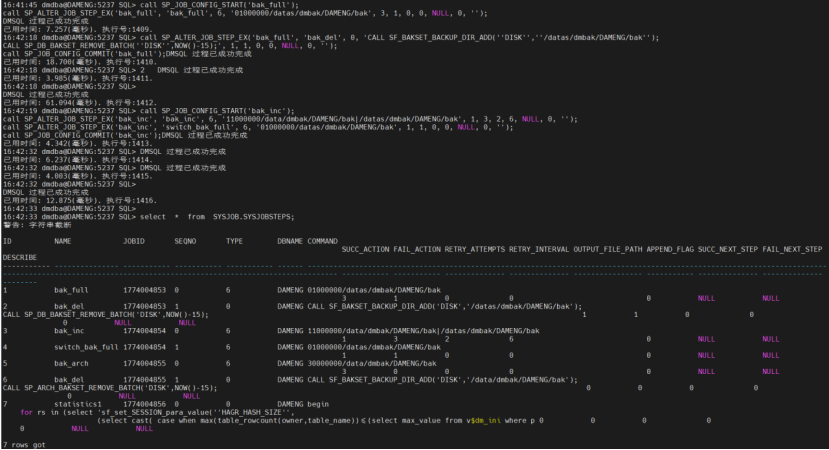This screenshot has height=450, width=829.
Task: Click the SUCC_NEXT_STEP column header
Action: 727,249
